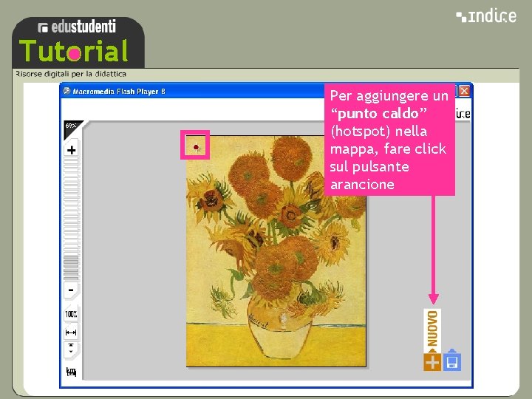Fit the map to width
This screenshot has width=532, height=399.
click(71, 332)
